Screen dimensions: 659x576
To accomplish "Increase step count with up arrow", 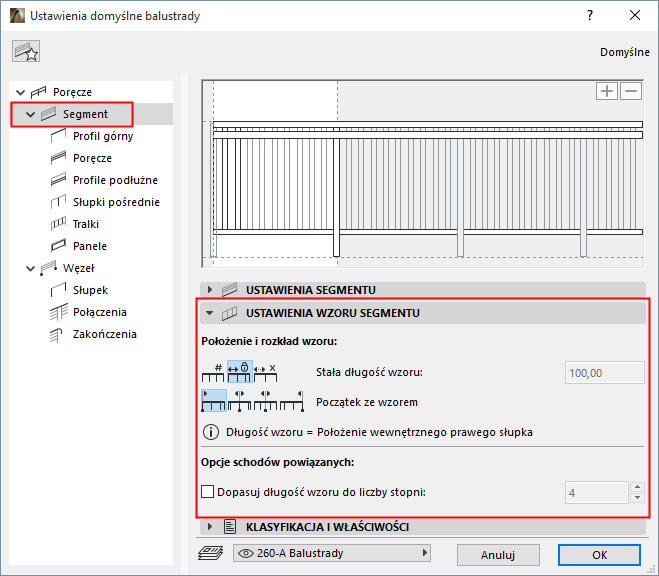I will coord(638,487).
